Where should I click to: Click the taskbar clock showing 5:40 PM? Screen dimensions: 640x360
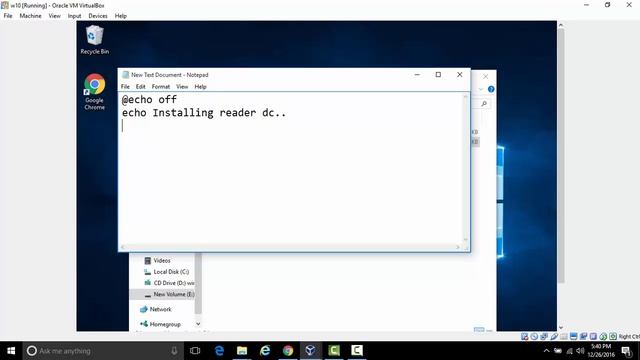click(x=601, y=351)
